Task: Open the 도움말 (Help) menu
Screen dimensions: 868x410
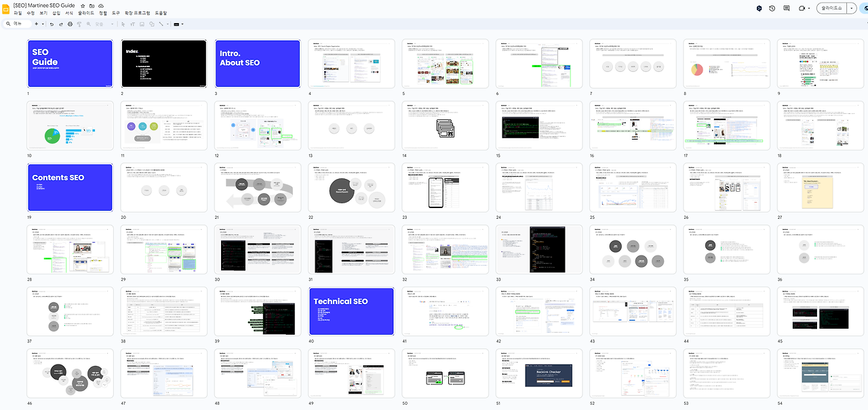Action: click(161, 13)
